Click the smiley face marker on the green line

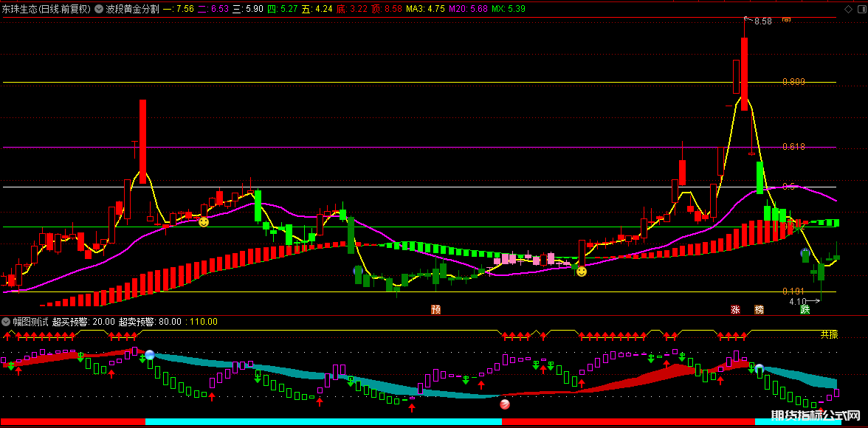click(x=204, y=222)
